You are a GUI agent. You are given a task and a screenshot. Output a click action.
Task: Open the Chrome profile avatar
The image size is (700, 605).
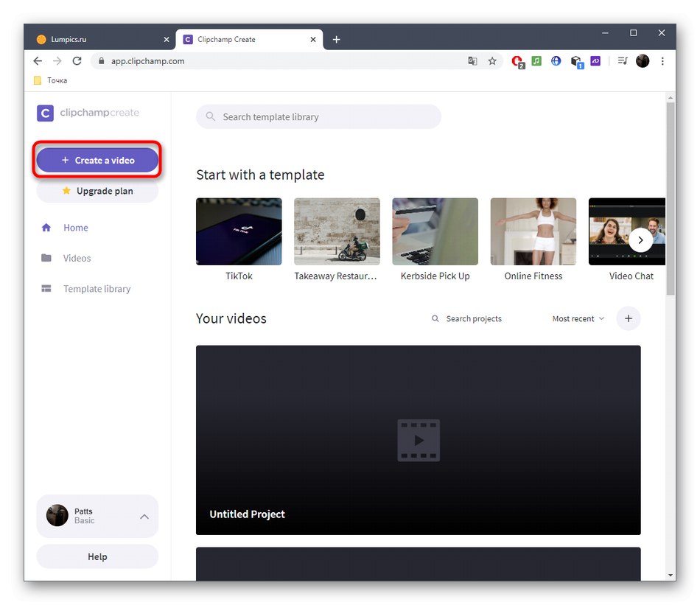coord(643,61)
